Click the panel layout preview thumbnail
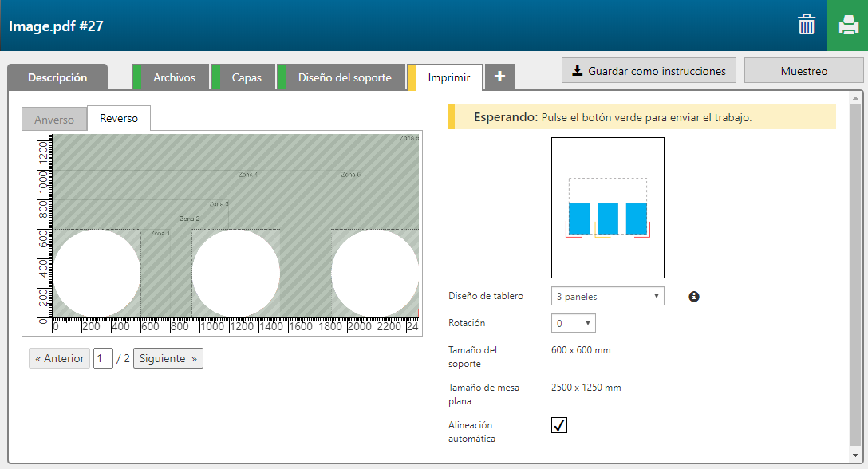 click(607, 207)
